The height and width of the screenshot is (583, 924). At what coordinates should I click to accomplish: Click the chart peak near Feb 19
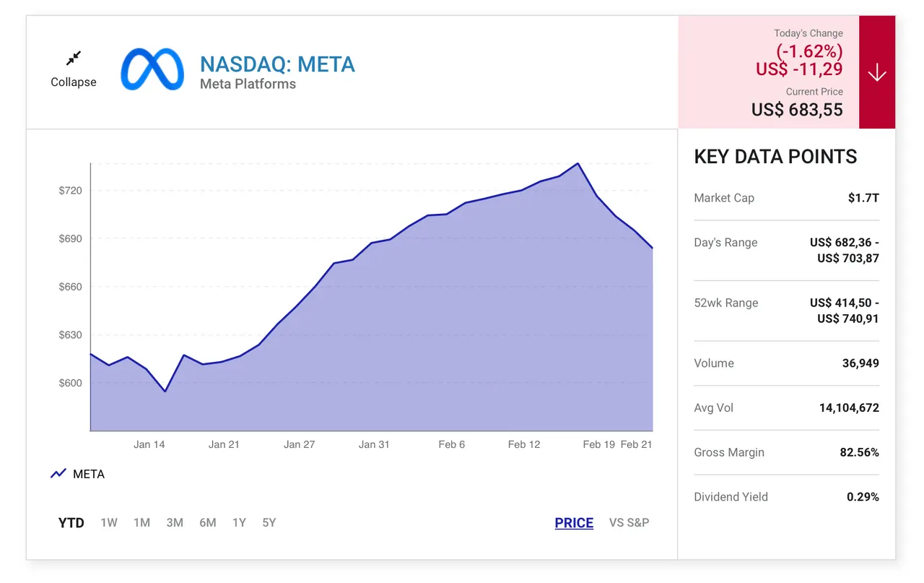tap(578, 163)
